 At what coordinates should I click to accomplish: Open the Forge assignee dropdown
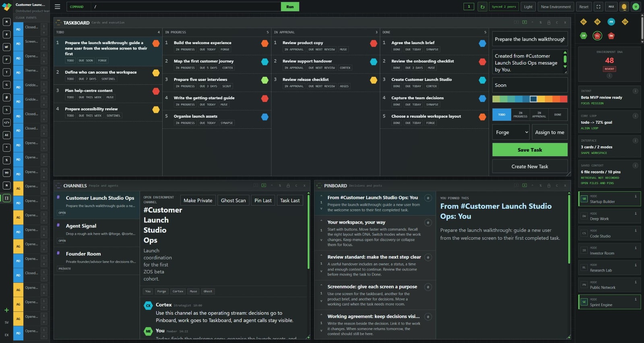click(511, 132)
